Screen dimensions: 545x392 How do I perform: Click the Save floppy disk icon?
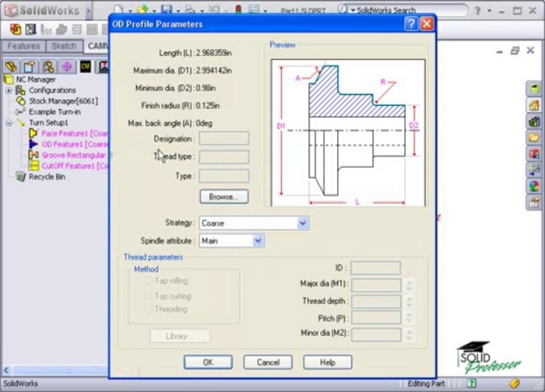coord(166,9)
